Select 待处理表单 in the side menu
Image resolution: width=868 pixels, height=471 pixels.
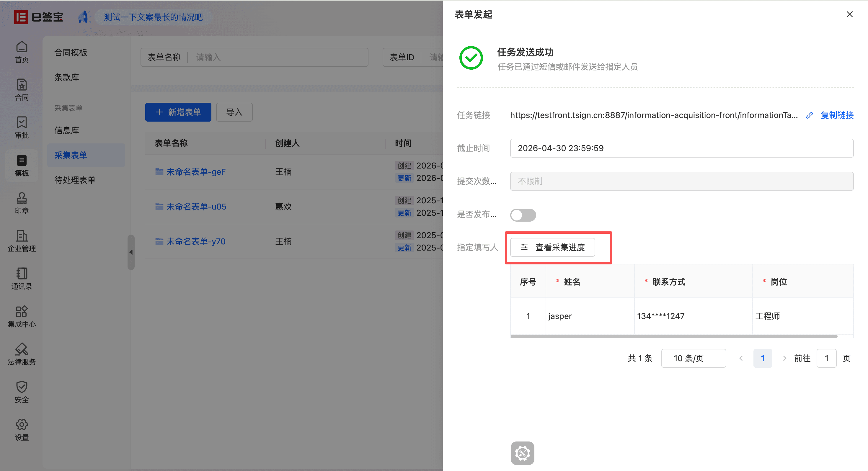click(75, 180)
